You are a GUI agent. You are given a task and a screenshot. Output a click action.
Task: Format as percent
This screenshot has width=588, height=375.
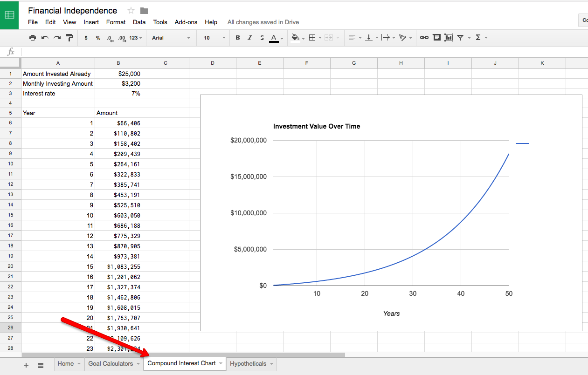point(98,38)
